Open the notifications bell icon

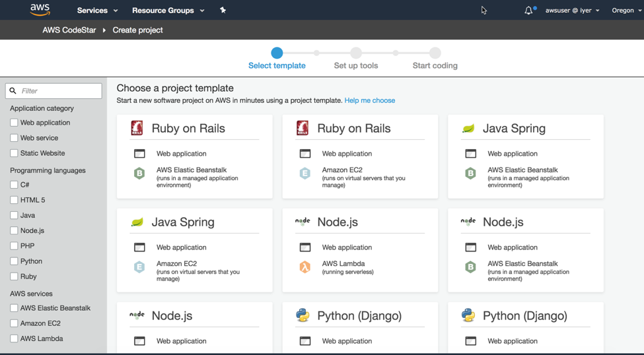pyautogui.click(x=528, y=11)
